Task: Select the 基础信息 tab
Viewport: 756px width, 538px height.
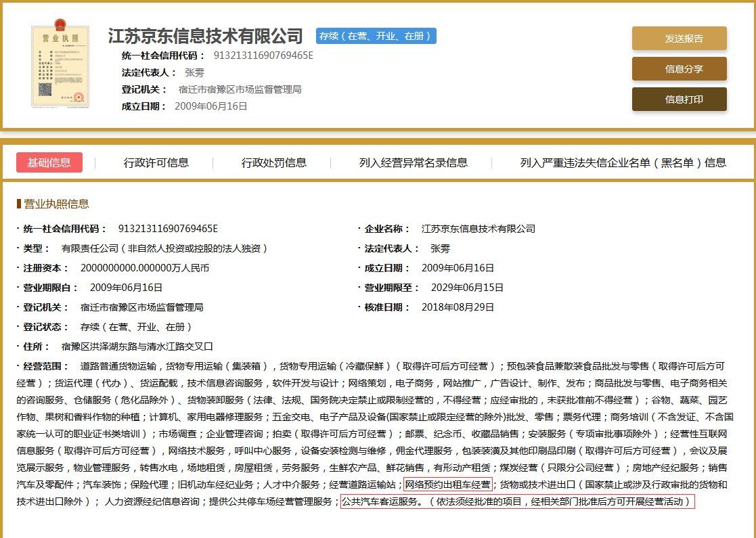Action: point(49,162)
